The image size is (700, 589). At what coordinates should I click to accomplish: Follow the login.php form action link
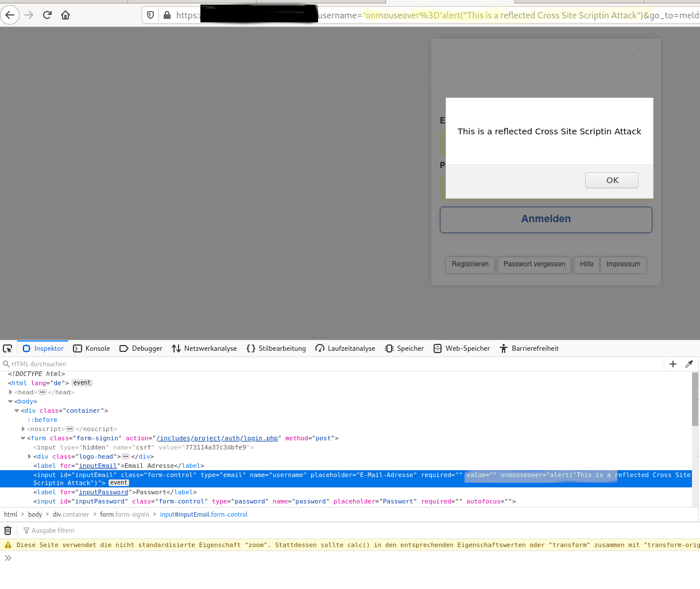(217, 438)
